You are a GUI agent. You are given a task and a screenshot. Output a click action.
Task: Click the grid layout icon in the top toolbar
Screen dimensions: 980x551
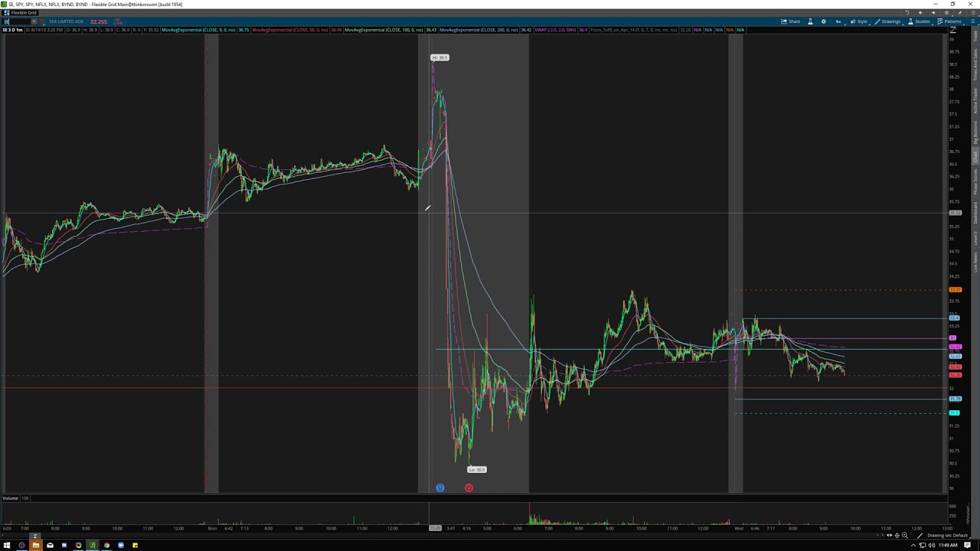946,13
